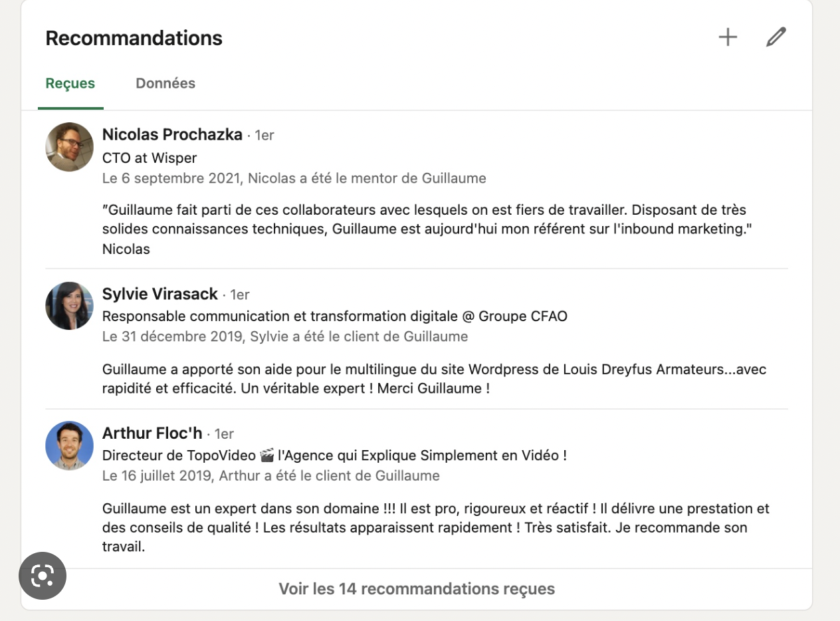Viewport: 840px width, 621px height.
Task: Click Sylvie's recommendation text about Wordpress
Action: point(435,379)
